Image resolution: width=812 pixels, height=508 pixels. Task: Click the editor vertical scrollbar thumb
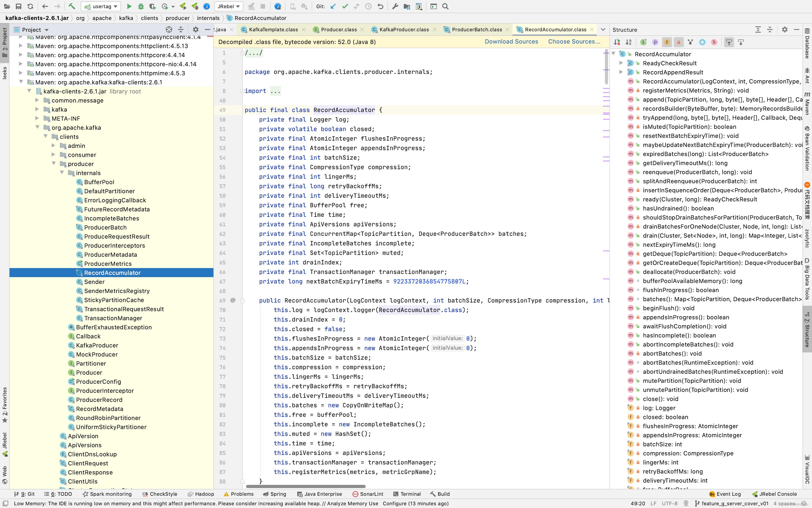(x=606, y=67)
